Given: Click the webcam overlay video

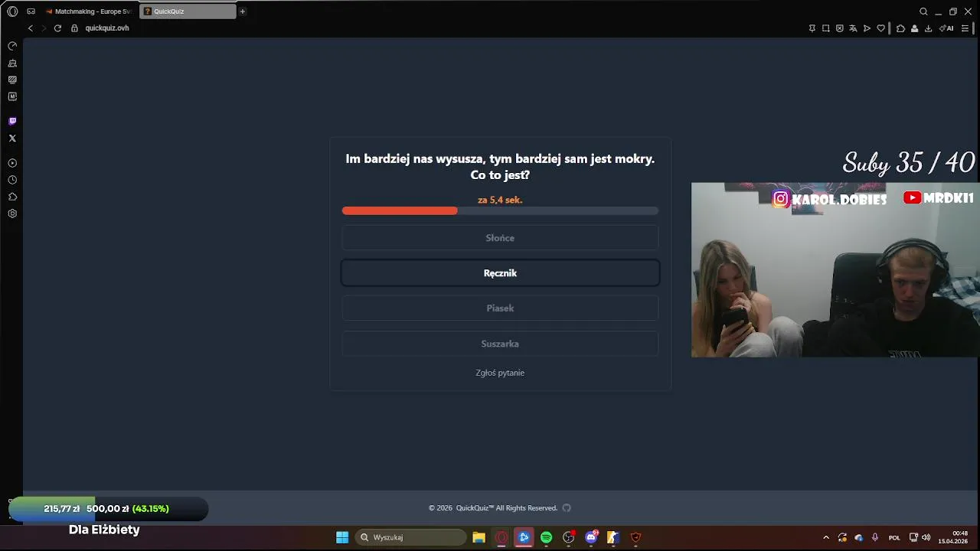Looking at the screenshot, I should (835, 269).
